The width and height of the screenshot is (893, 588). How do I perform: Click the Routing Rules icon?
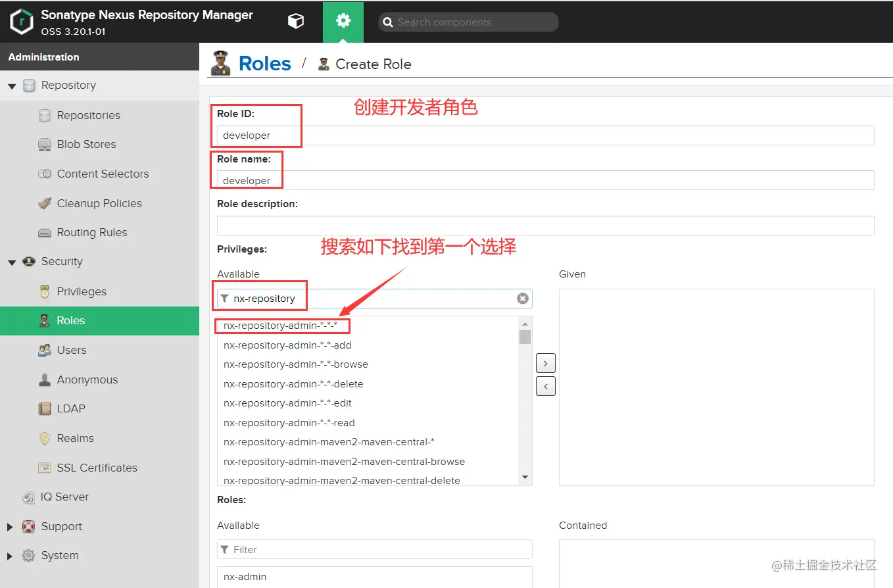[45, 233]
